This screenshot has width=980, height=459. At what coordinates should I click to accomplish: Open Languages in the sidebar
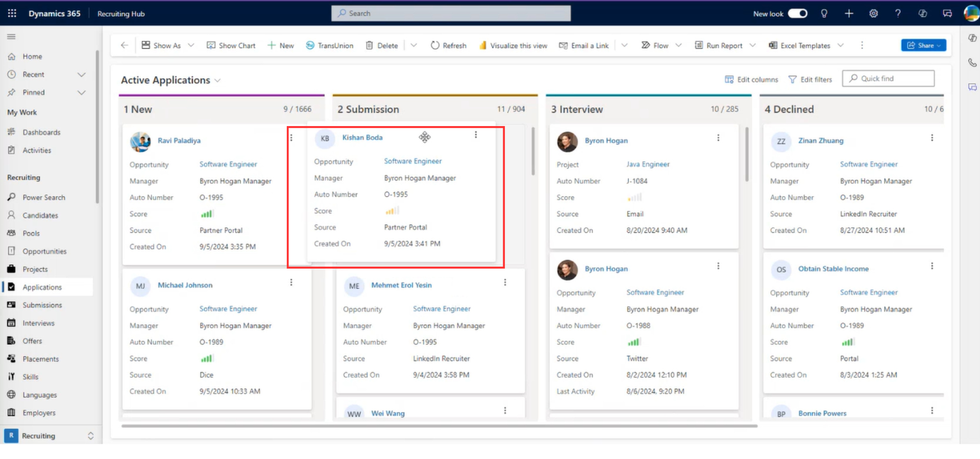pos(39,395)
